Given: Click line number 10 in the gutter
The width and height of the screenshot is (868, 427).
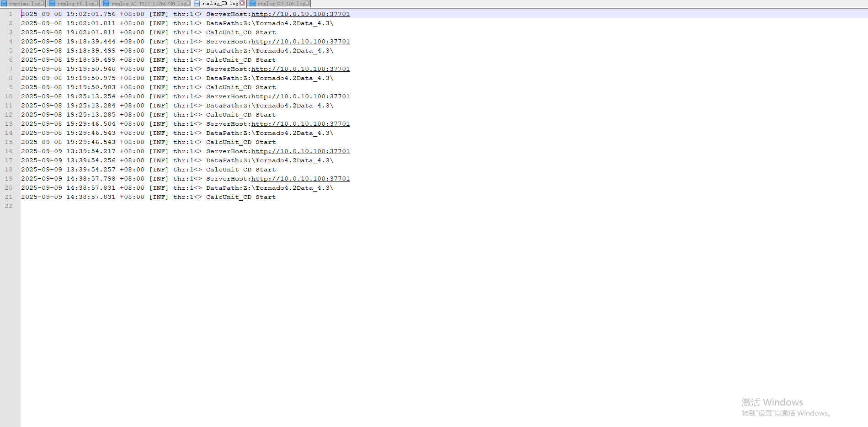Looking at the screenshot, I should [9, 96].
